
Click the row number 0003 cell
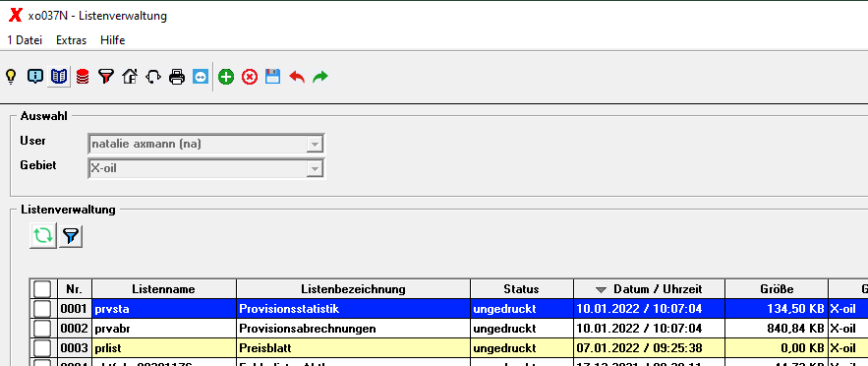pos(75,348)
